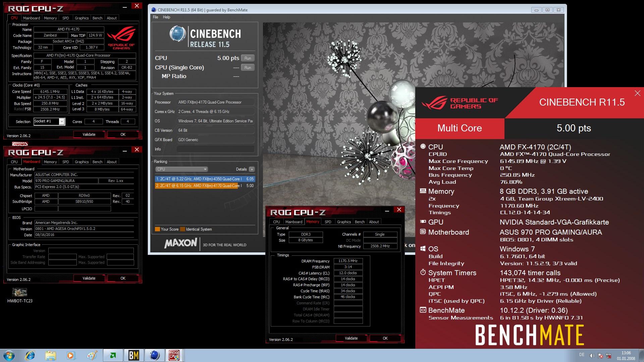This screenshot has width=644, height=362.
Task: Click the orange Your Score legend swatch
Action: 157,229
